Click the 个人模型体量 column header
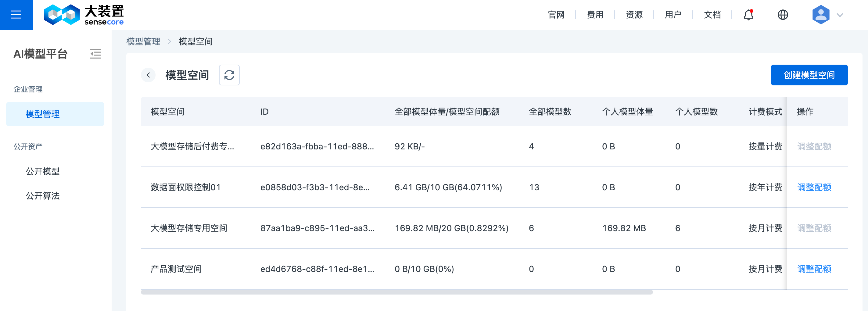The image size is (868, 311). point(627,112)
